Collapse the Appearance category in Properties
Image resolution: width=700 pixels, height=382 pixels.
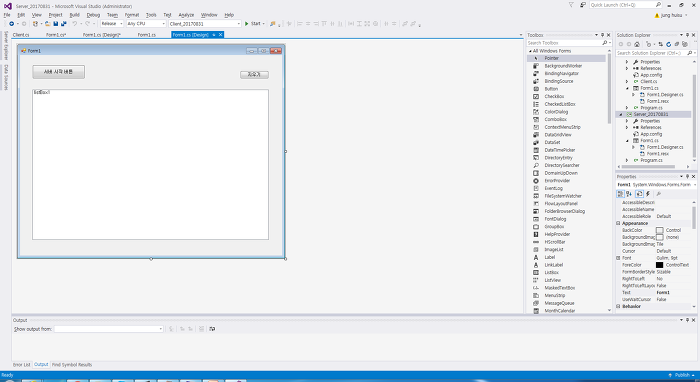click(x=619, y=223)
